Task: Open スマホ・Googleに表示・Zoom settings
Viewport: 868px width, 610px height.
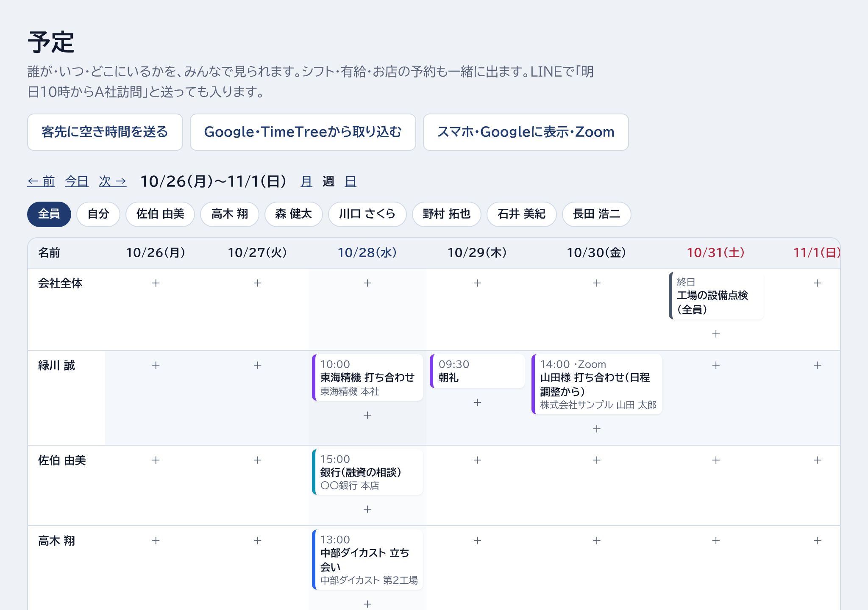Action: (526, 132)
